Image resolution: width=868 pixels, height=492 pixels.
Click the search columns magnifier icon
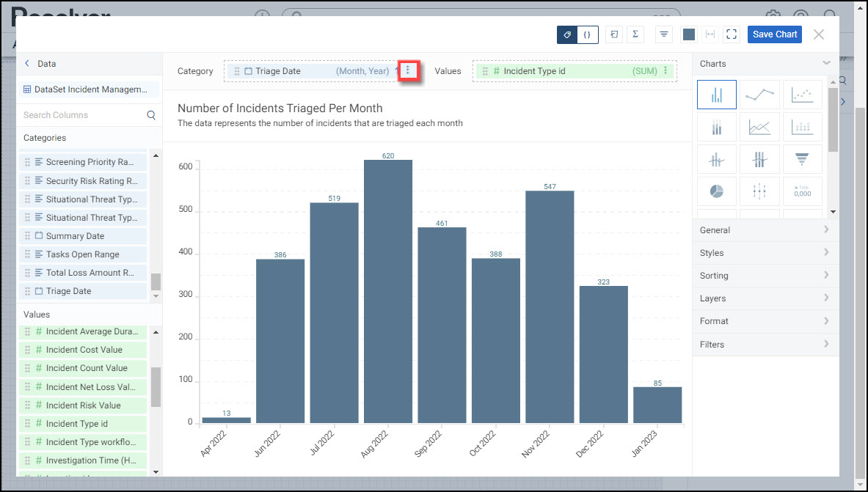point(151,115)
